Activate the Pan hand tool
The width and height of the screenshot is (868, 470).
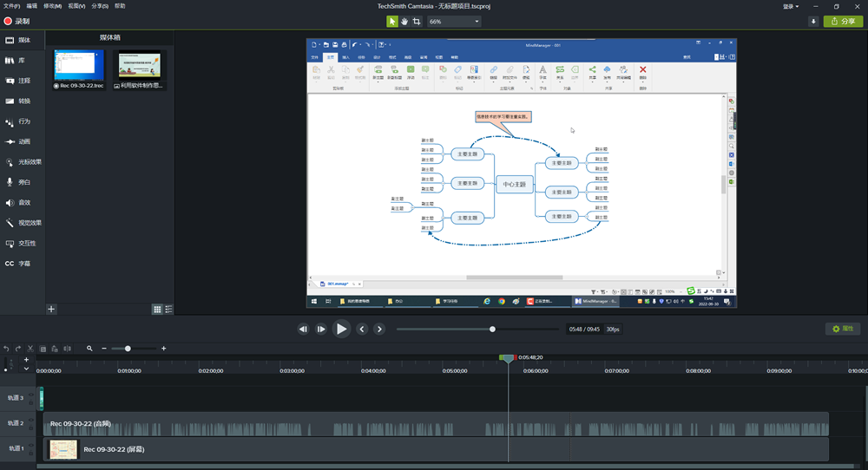click(x=404, y=21)
